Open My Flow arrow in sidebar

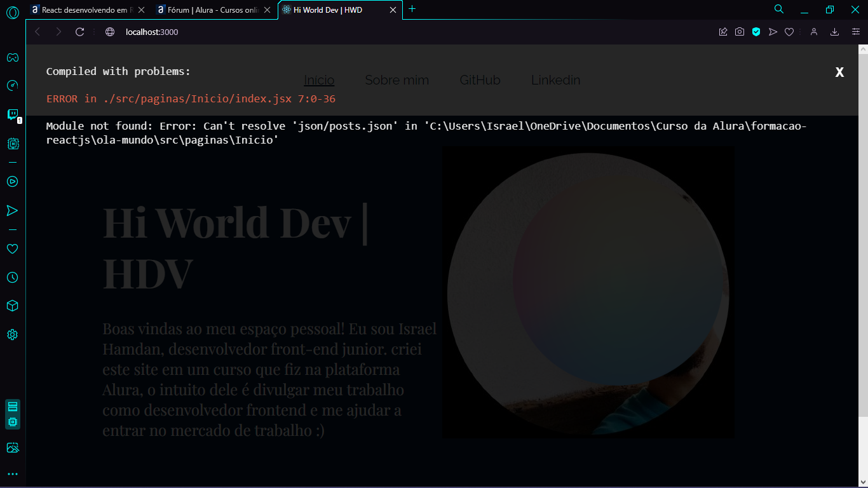(x=12, y=210)
